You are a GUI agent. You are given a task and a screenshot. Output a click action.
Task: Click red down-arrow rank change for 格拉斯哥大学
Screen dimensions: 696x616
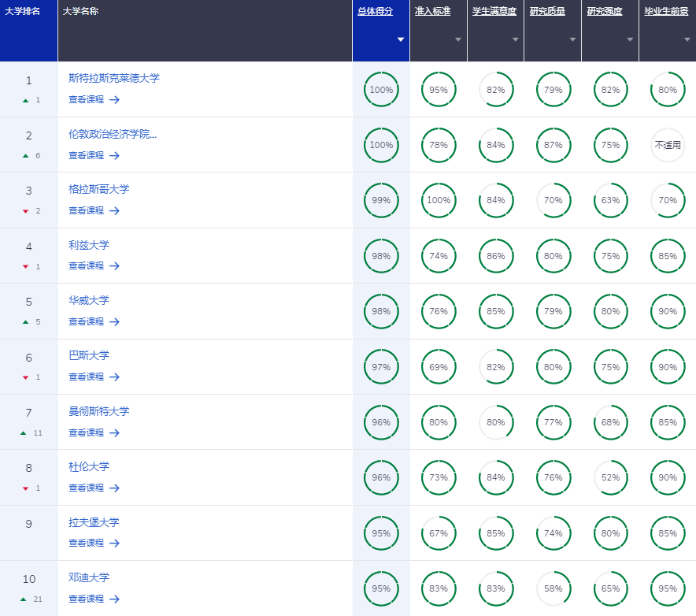coord(26,211)
